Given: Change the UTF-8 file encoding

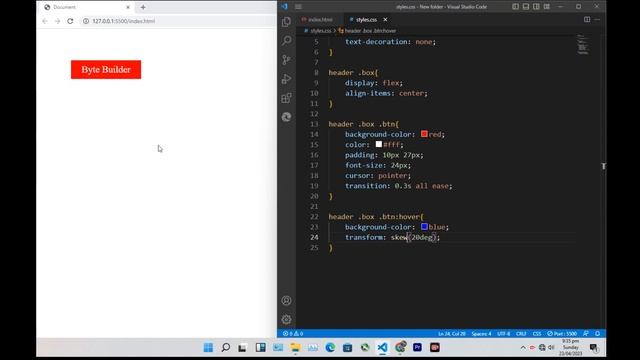Looking at the screenshot, I should [503, 333].
